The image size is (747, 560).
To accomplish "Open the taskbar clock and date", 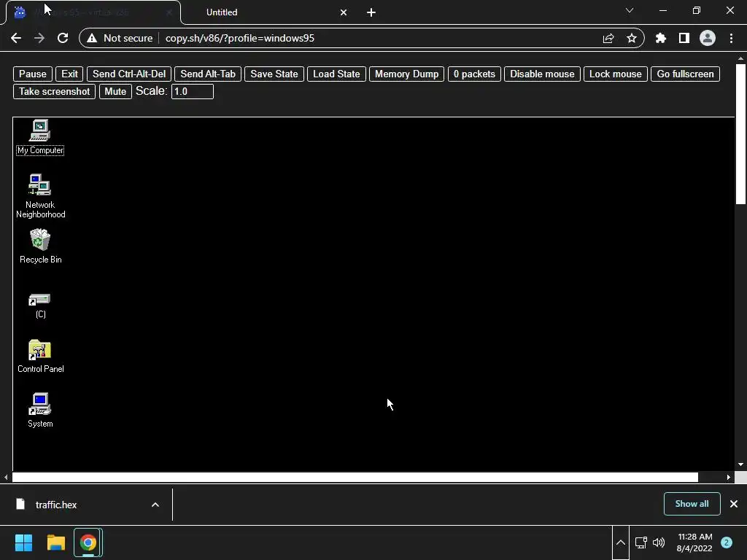I will (x=694, y=542).
